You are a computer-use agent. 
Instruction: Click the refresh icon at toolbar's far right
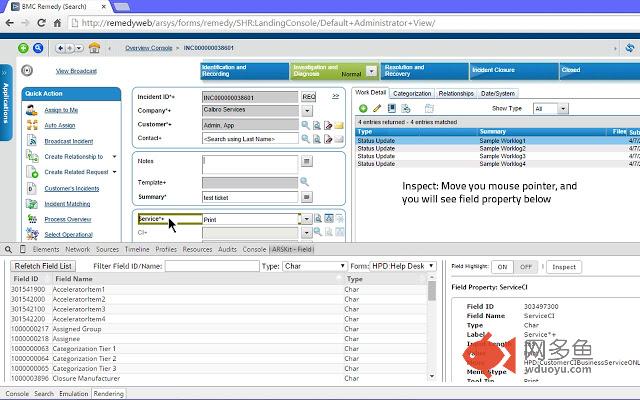[x=630, y=48]
